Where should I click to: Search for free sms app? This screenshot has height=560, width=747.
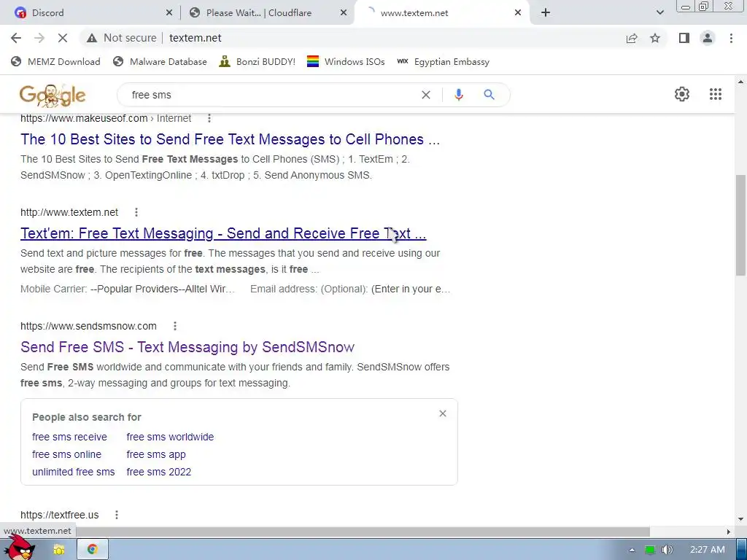tap(156, 455)
